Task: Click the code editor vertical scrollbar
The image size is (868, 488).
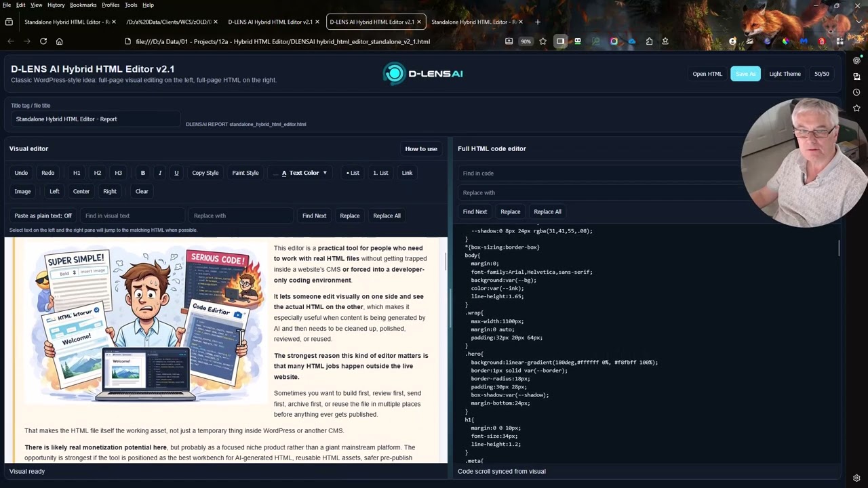Action: [x=839, y=248]
